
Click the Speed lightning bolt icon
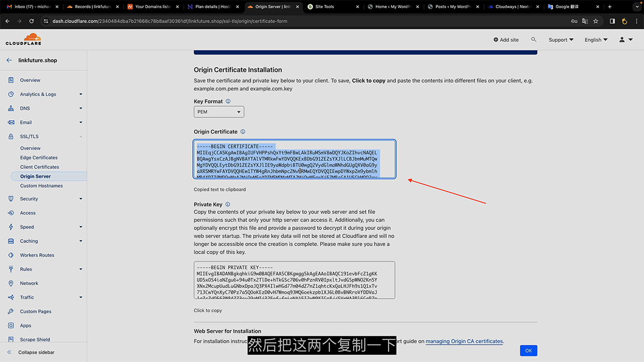point(11,227)
